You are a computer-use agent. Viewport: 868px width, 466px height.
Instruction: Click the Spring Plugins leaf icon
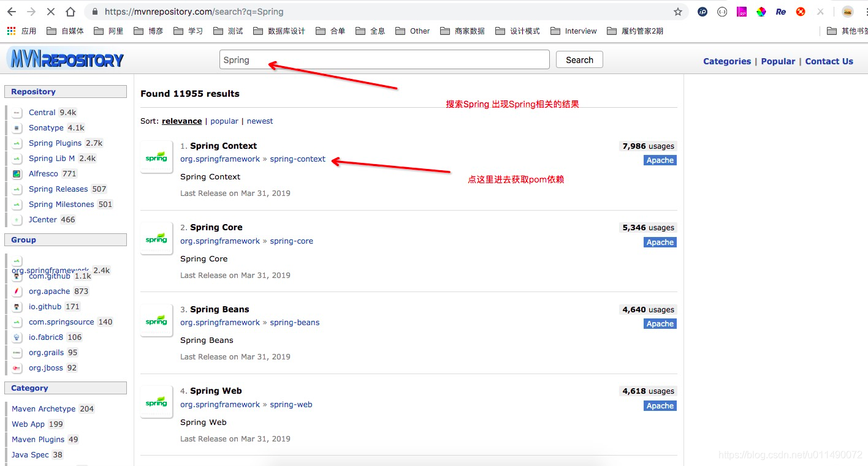17,143
